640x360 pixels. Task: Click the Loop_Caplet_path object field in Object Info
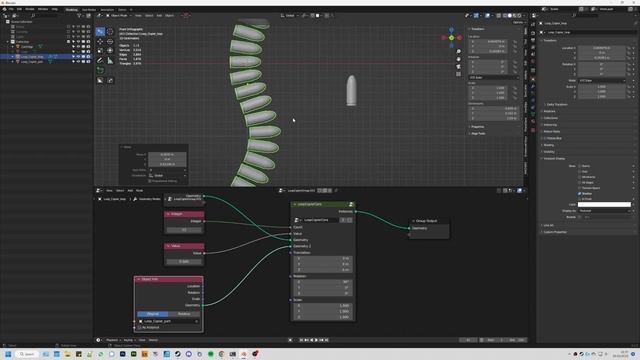coord(169,321)
